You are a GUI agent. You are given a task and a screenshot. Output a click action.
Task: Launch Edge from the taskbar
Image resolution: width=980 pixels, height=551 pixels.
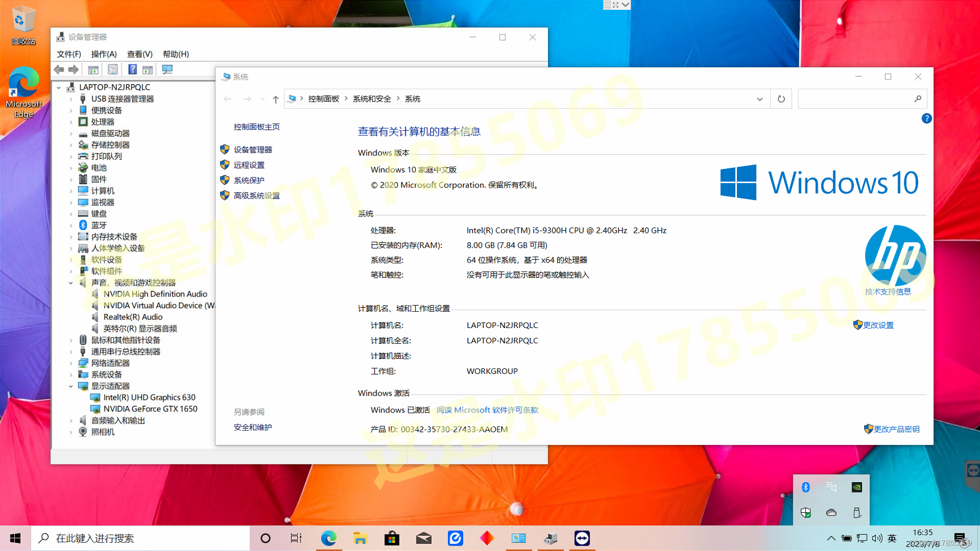tap(328, 538)
